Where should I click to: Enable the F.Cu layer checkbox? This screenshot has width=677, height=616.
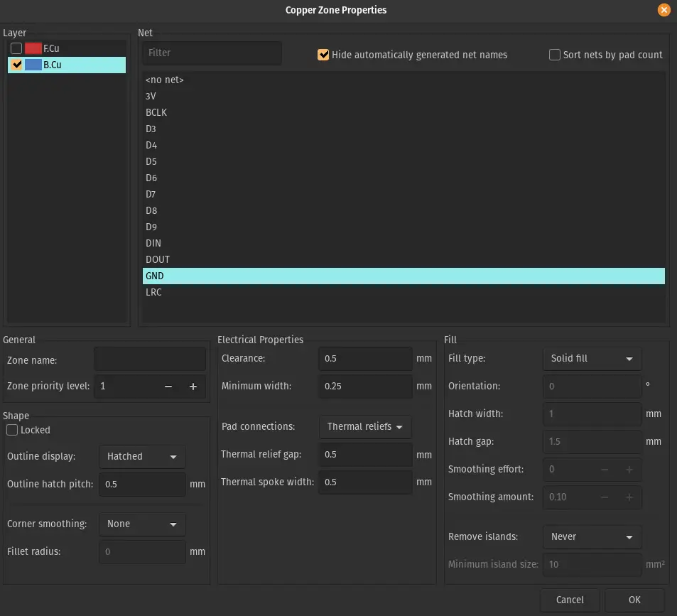coord(16,48)
